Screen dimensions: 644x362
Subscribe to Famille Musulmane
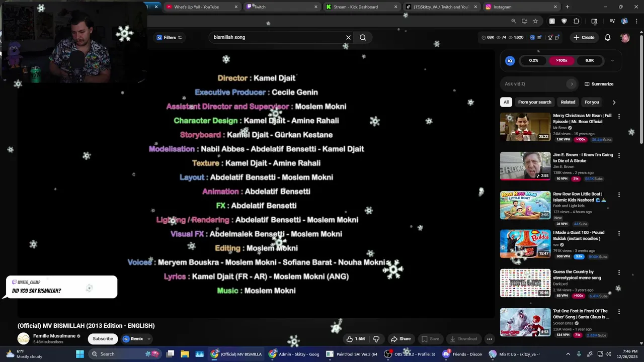pos(103,339)
